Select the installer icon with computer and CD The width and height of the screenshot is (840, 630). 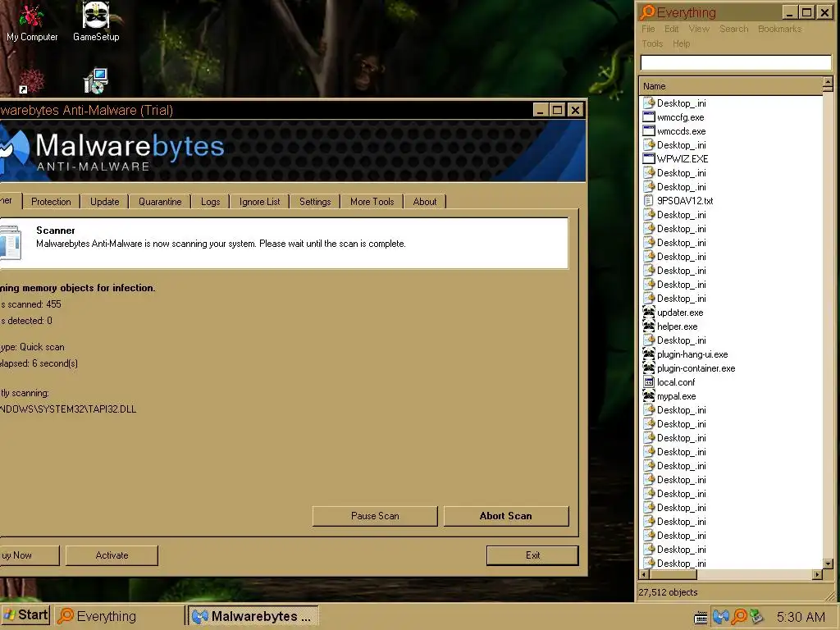click(96, 81)
